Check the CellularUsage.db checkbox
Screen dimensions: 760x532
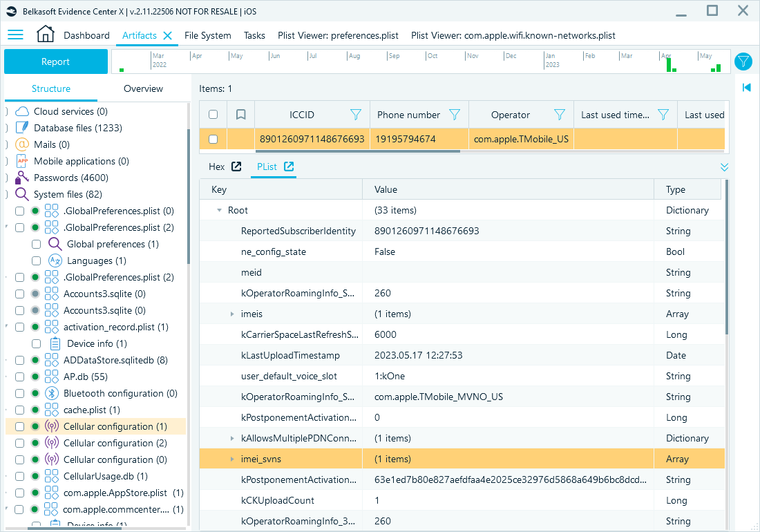pos(19,476)
